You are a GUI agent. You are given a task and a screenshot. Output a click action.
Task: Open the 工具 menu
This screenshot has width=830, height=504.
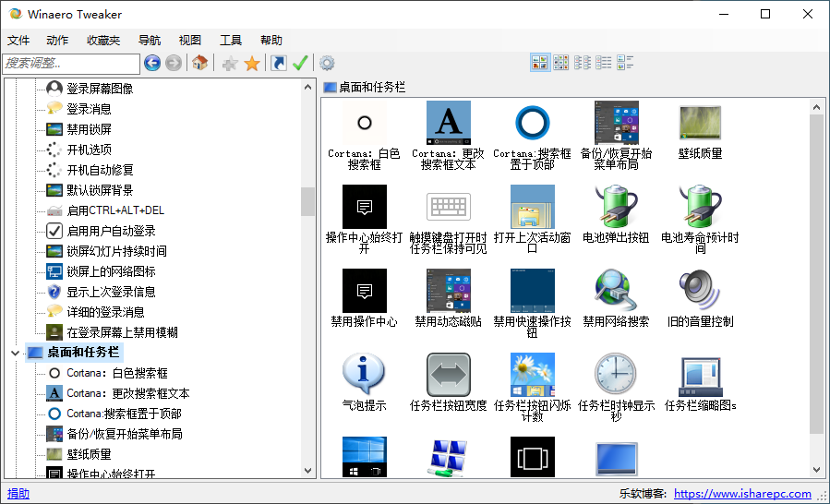(x=230, y=41)
